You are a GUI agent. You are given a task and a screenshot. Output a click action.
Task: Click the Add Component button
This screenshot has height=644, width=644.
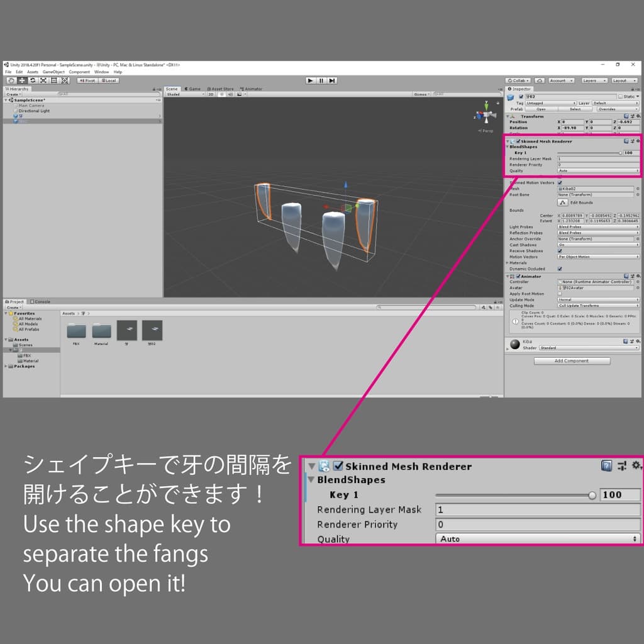[x=571, y=360]
